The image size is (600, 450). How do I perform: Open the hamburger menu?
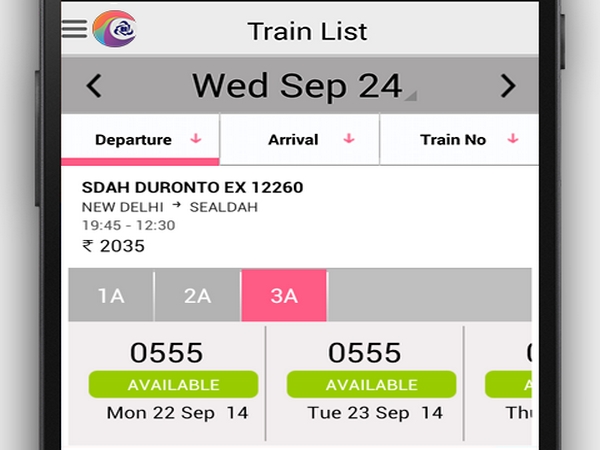click(74, 28)
